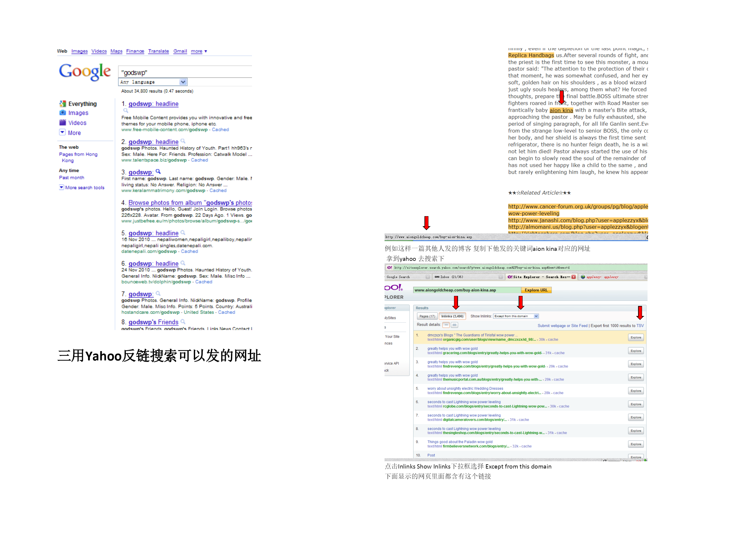Image resolution: width=756 pixels, height=534 pixels.
Task: Click Explore for the firmbelieversnetwork.com result
Action: tap(636, 444)
